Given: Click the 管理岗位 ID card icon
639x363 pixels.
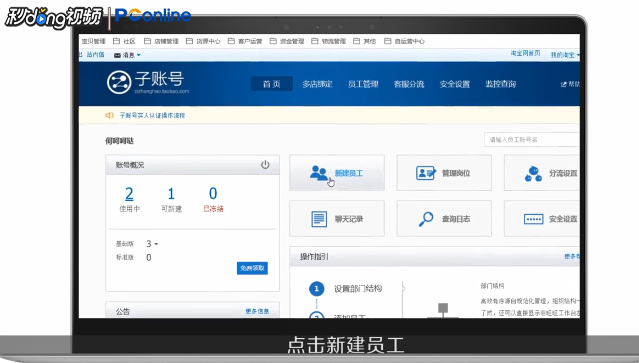Looking at the screenshot, I should pos(426,173).
